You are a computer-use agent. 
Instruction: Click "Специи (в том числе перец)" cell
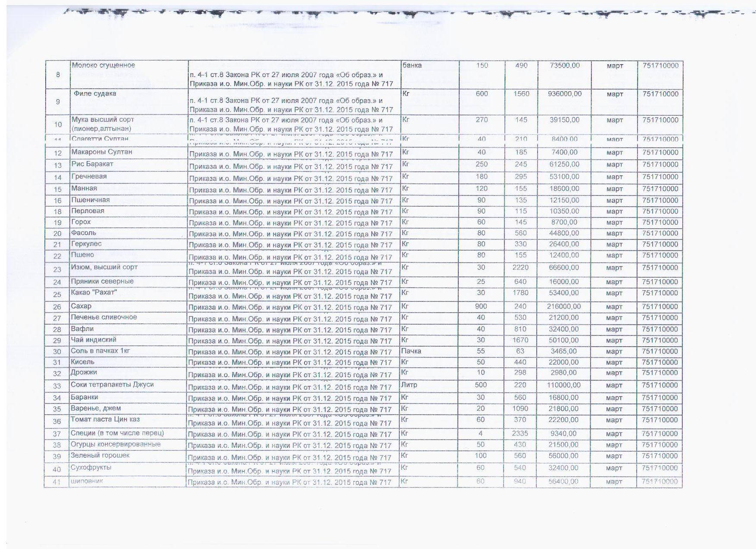pyautogui.click(x=128, y=434)
